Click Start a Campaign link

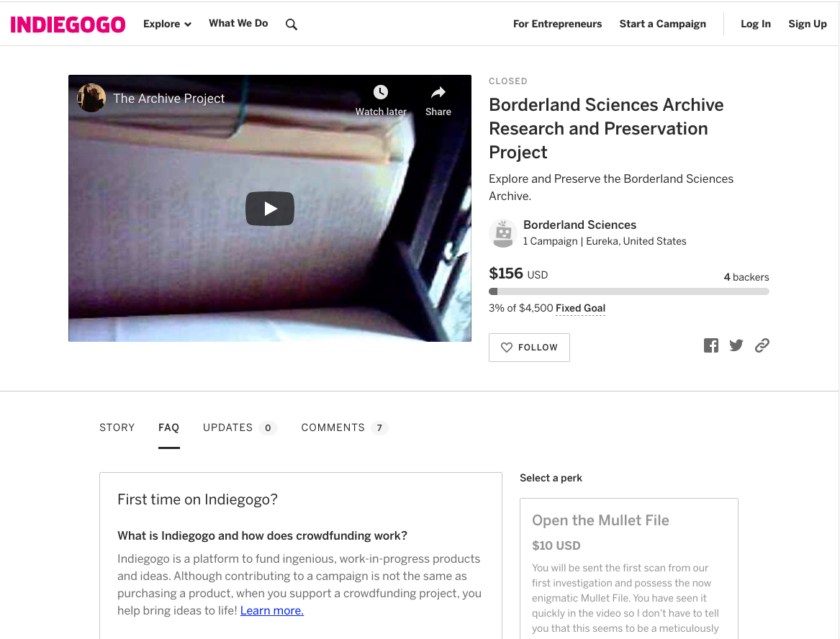pos(663,24)
